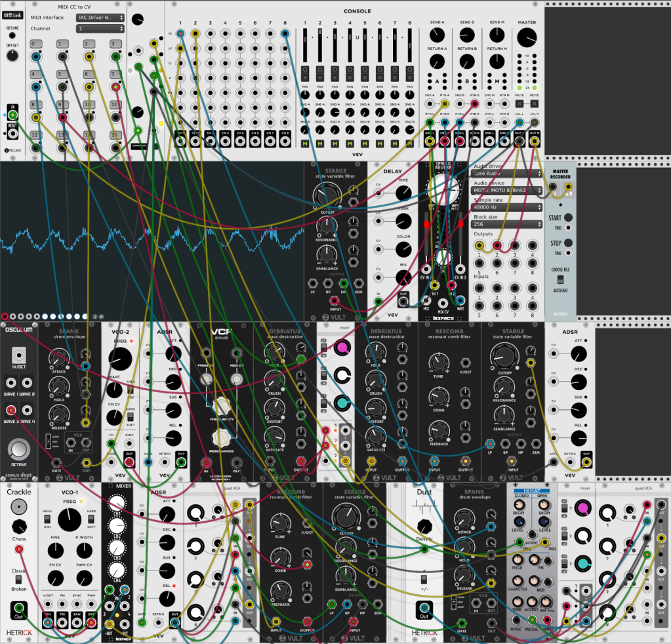Open the Block size selector
Image resolution: width=671 pixels, height=644 pixels.
point(506,224)
